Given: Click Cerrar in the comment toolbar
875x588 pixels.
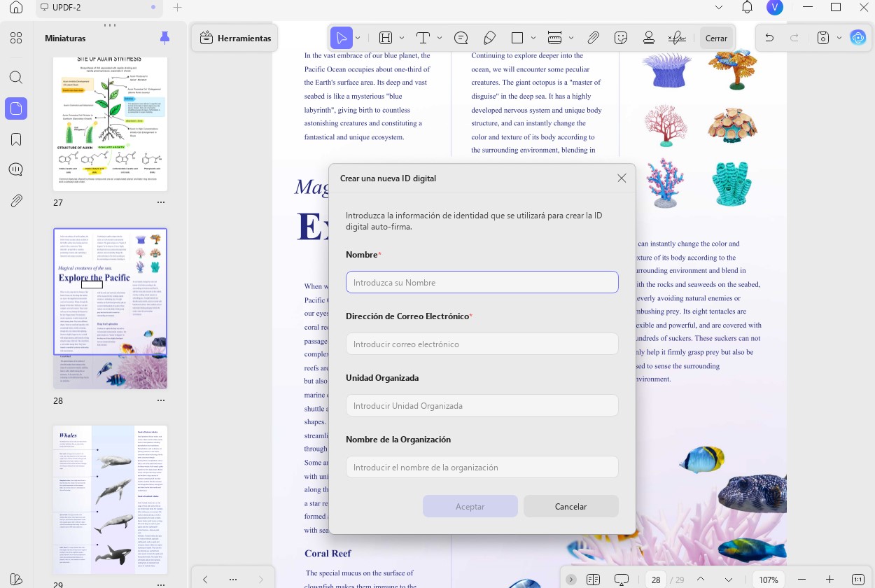Looking at the screenshot, I should [x=716, y=38].
